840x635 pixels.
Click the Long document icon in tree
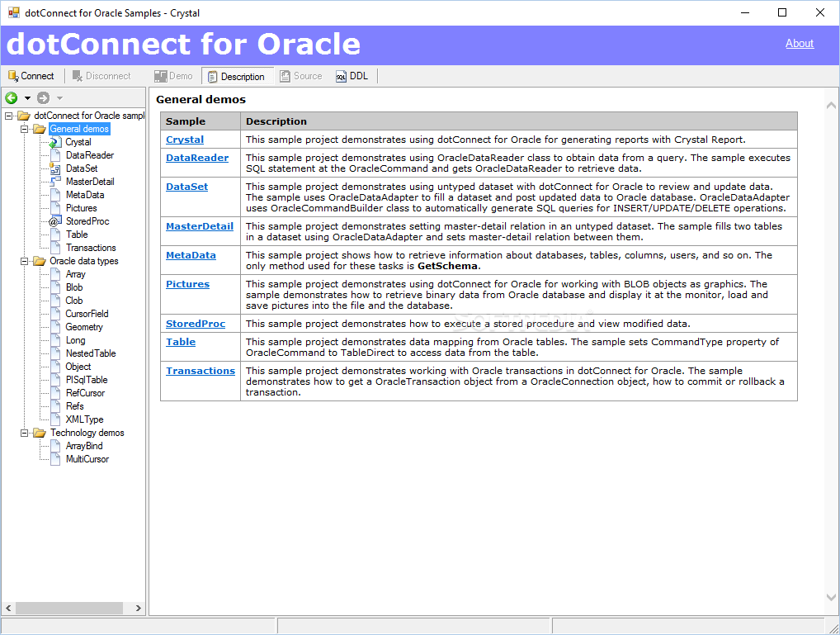(x=55, y=340)
